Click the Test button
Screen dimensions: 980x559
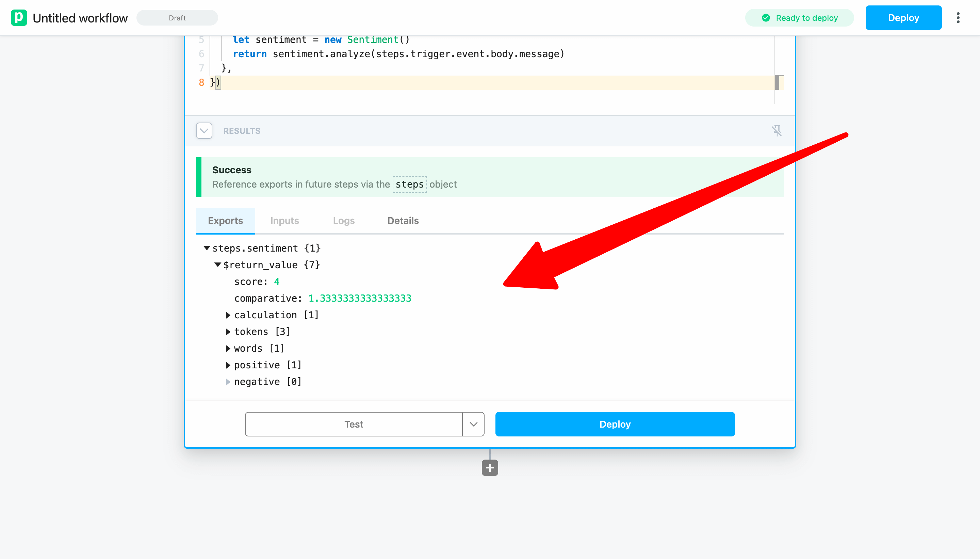pos(354,424)
